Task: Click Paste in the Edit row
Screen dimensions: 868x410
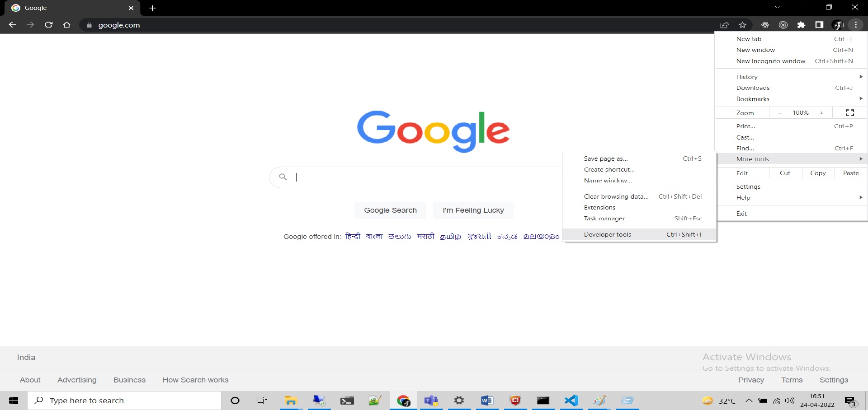Action: click(851, 173)
